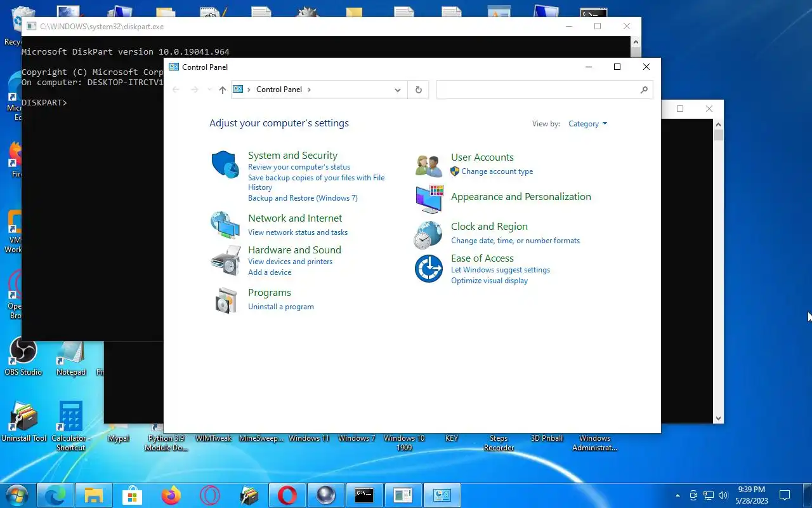Select the Calculator shortcut on the desktop
Viewport: 812px width, 508px height.
[x=70, y=425]
